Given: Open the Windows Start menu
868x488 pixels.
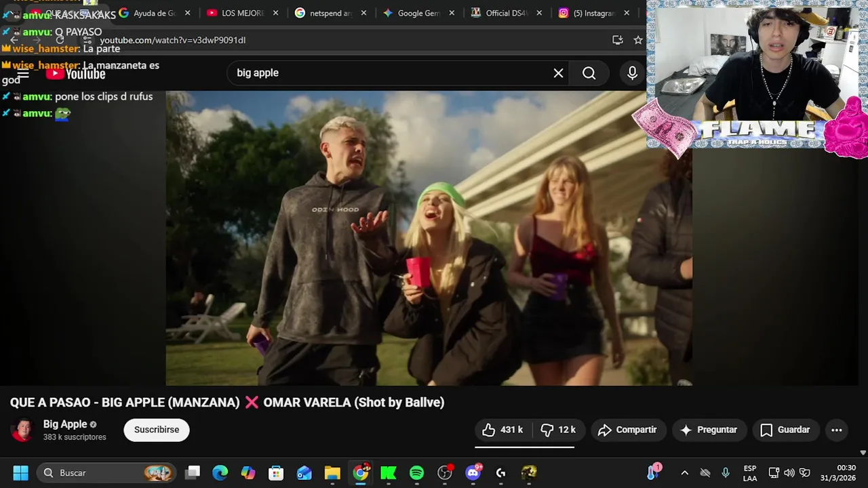Looking at the screenshot, I should [20, 473].
